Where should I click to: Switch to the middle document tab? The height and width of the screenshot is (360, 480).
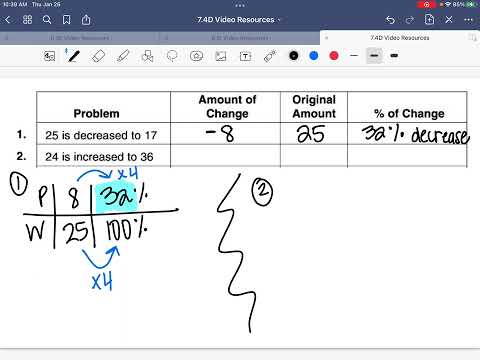coord(240,38)
